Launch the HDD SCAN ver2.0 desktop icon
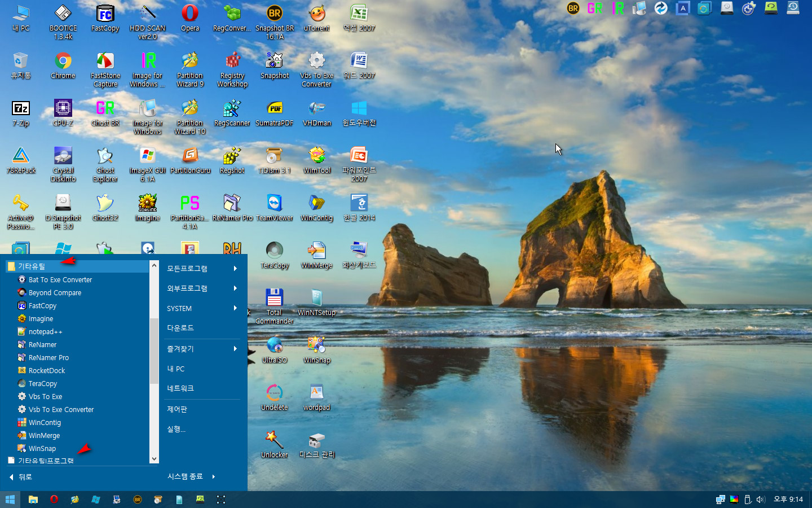812x508 pixels. click(147, 22)
